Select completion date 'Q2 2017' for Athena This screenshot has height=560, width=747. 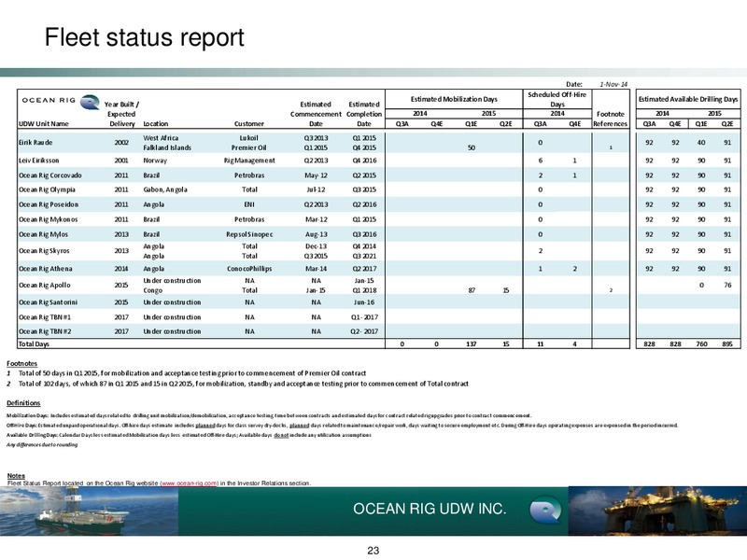coord(364,269)
